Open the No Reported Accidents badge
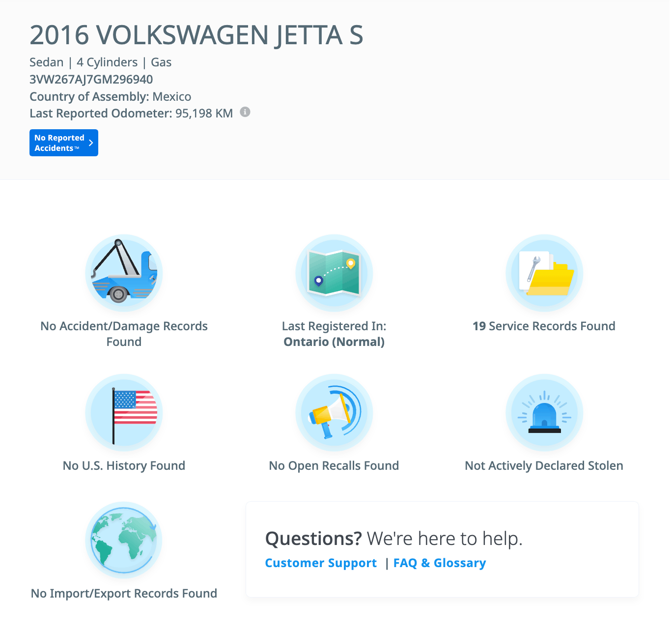Screen dimensions: 672x630 click(x=59, y=143)
